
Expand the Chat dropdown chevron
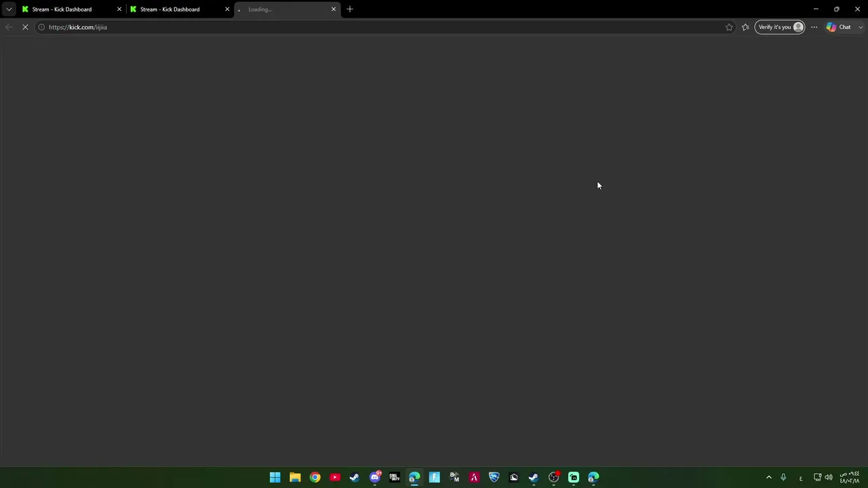click(861, 27)
